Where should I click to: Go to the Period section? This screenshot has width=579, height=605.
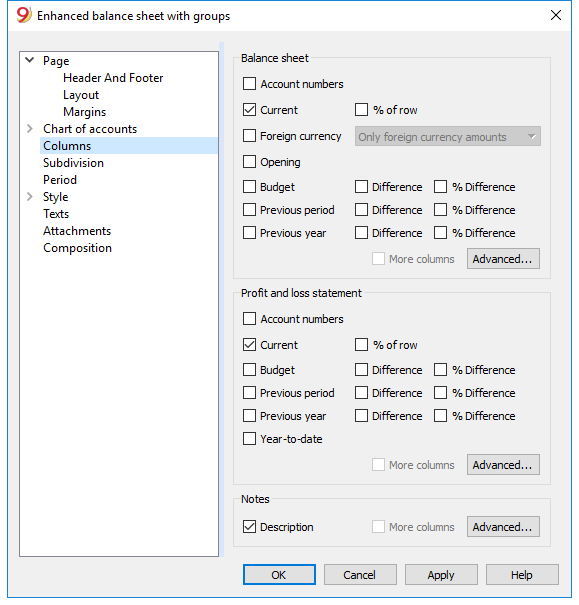[60, 180]
